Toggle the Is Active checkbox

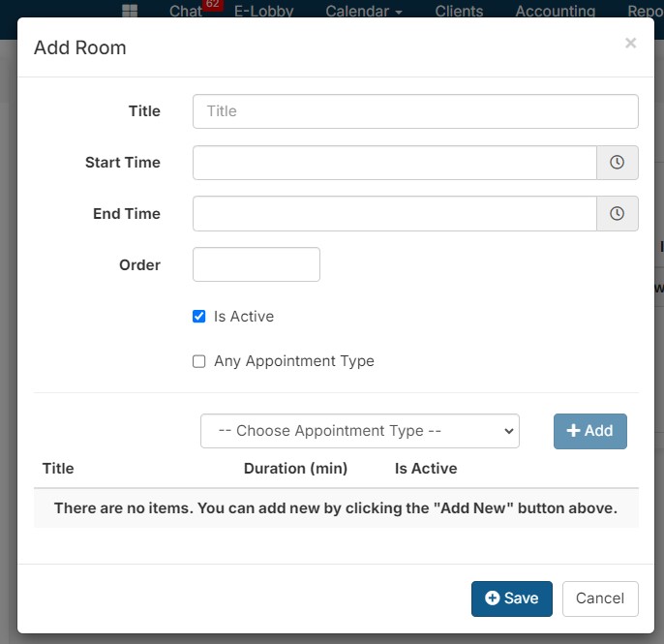coord(199,317)
